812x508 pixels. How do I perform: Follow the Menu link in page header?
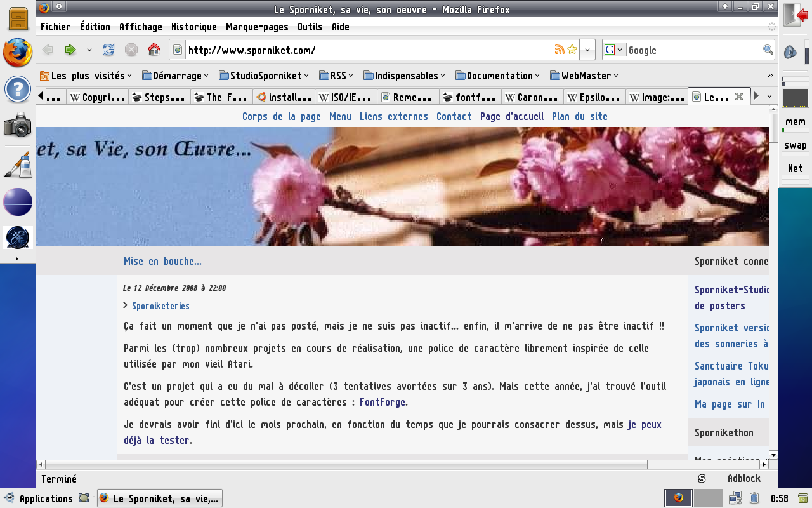click(x=340, y=116)
